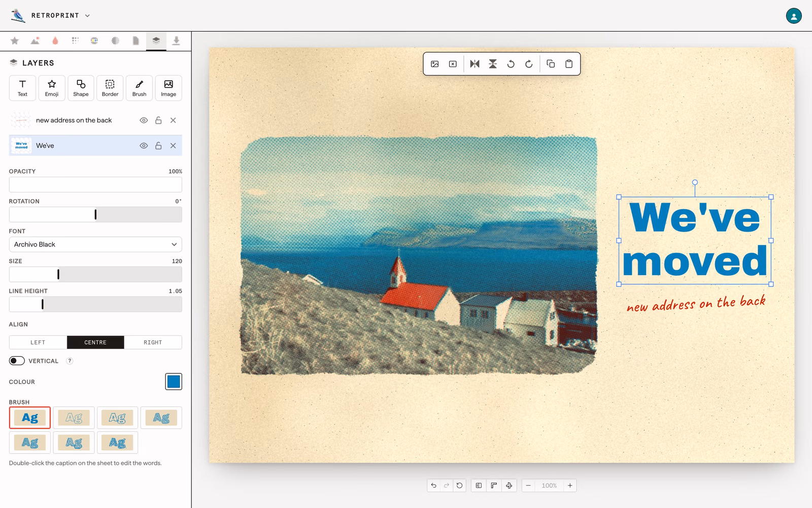The height and width of the screenshot is (508, 812).
Task: Paste using the clipboard icon
Action: 569,64
